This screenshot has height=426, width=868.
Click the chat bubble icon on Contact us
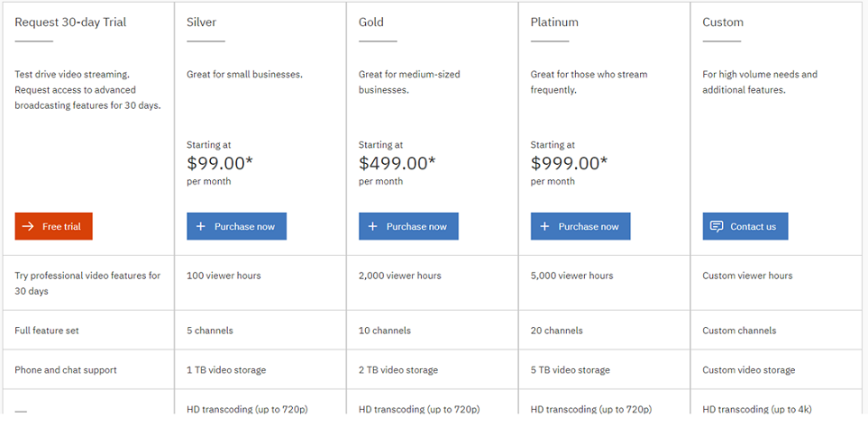pos(717,227)
